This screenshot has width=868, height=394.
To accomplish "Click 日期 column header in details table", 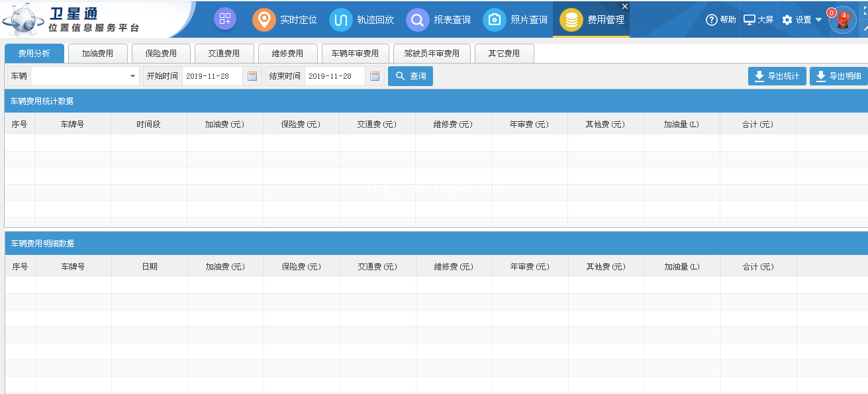I will click(x=150, y=267).
